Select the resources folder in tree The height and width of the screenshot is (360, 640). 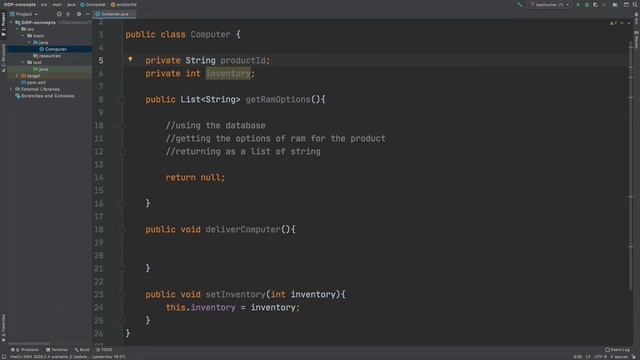(x=47, y=56)
